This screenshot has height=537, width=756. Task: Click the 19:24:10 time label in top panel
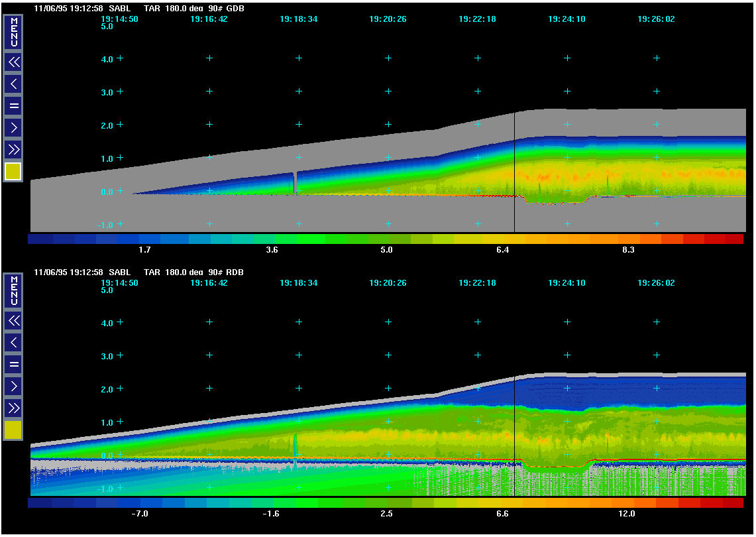pyautogui.click(x=567, y=19)
